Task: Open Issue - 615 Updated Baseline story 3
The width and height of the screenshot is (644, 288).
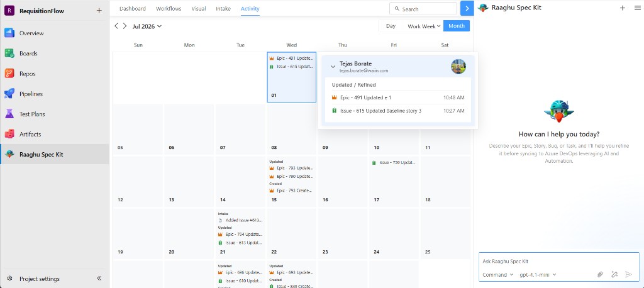Action: click(x=398, y=111)
